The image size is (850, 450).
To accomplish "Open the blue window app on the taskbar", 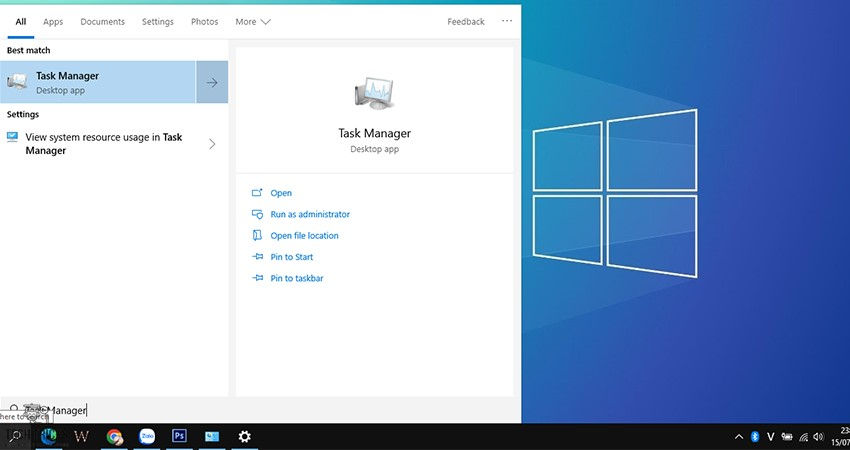I will [212, 436].
